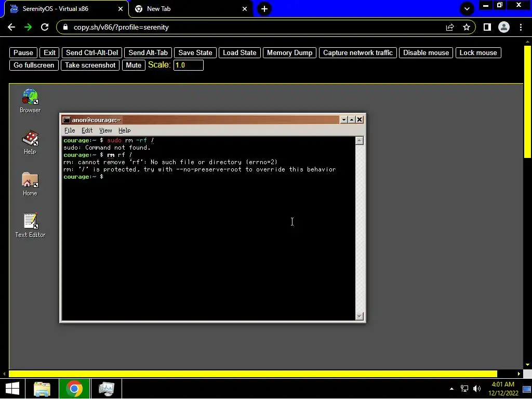Send Alt-Tab to the VM
This screenshot has height=399, width=532.
click(x=148, y=52)
